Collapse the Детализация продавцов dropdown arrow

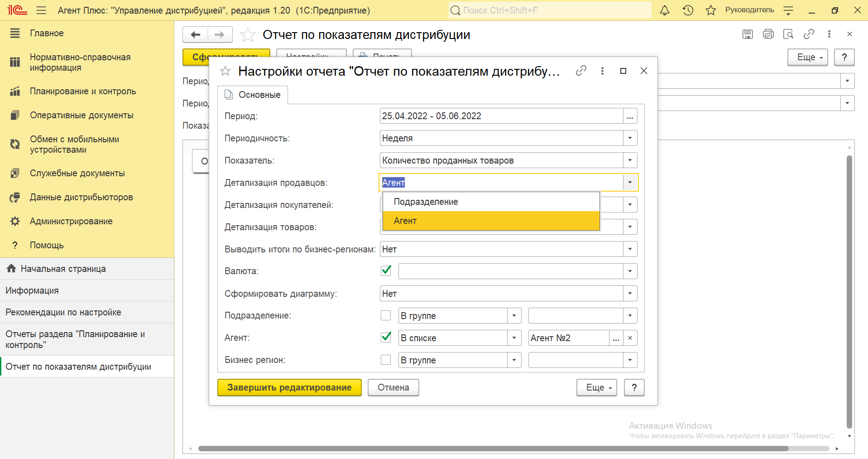pos(630,183)
